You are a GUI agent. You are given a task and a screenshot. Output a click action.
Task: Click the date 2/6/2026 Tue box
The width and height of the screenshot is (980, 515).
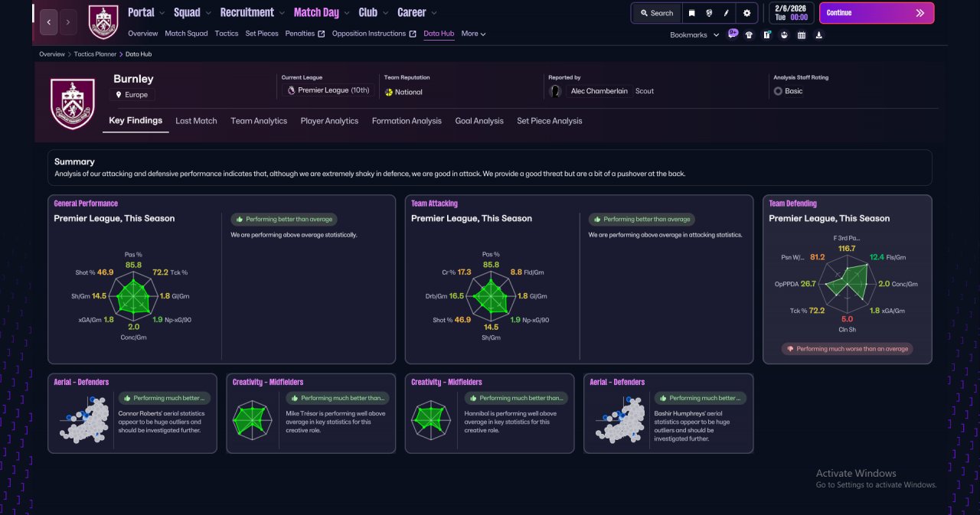(x=791, y=13)
